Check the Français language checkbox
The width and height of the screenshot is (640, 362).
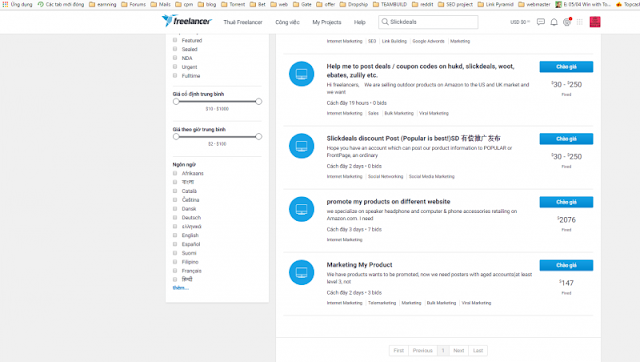(x=175, y=271)
